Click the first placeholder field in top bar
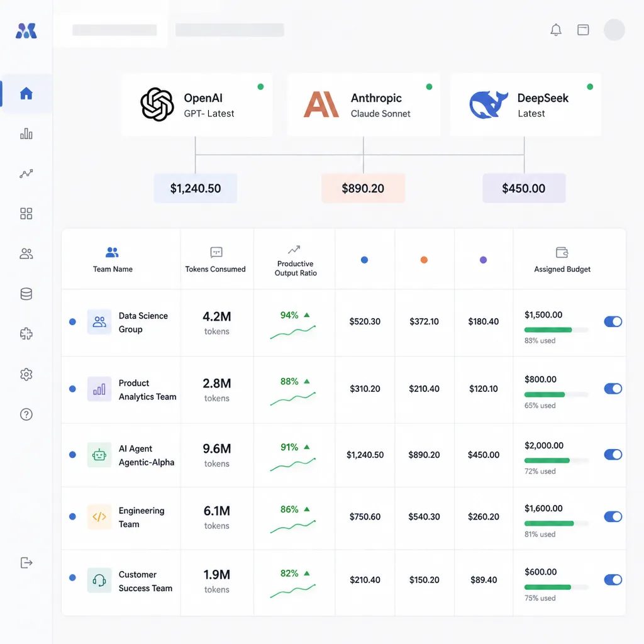The image size is (644, 644). coord(114,30)
